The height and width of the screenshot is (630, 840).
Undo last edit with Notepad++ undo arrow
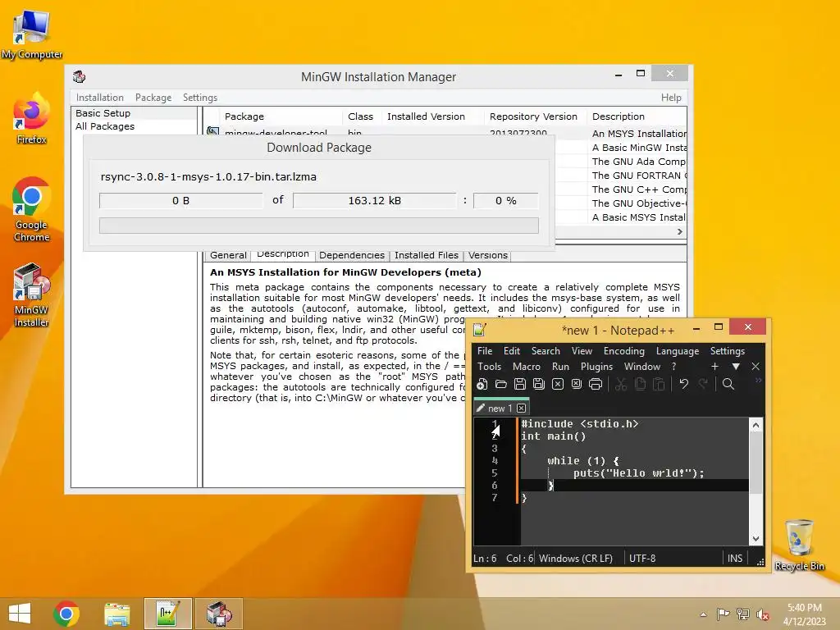pos(683,384)
